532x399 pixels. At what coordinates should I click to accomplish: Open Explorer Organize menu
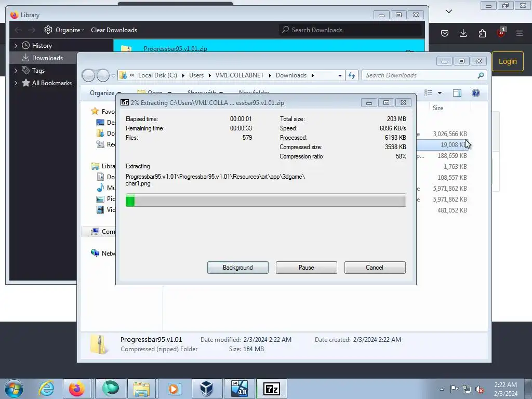point(105,93)
